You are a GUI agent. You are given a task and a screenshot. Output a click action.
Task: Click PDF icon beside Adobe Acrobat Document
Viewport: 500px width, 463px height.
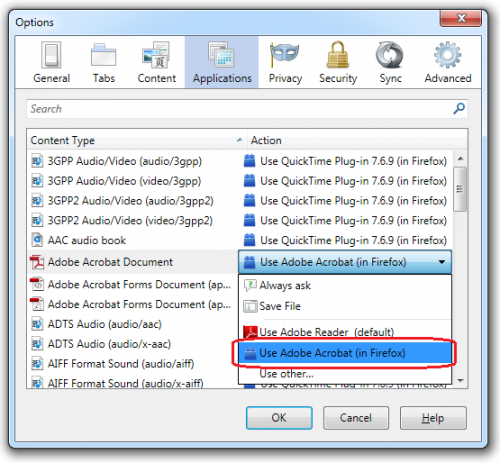click(x=37, y=262)
